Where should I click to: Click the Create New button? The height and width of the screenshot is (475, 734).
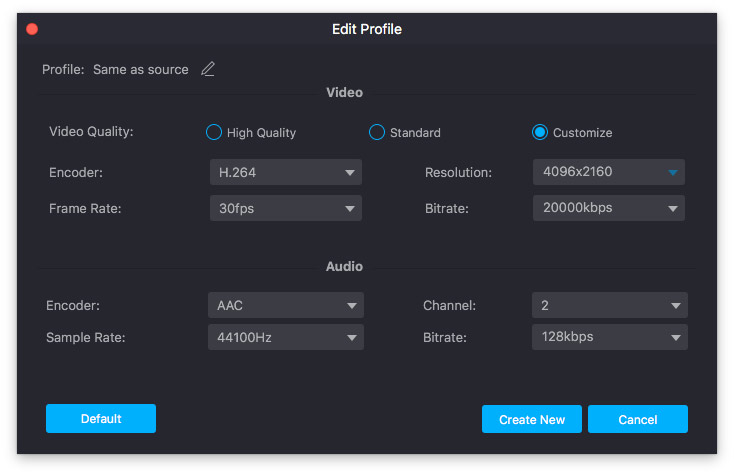click(531, 419)
